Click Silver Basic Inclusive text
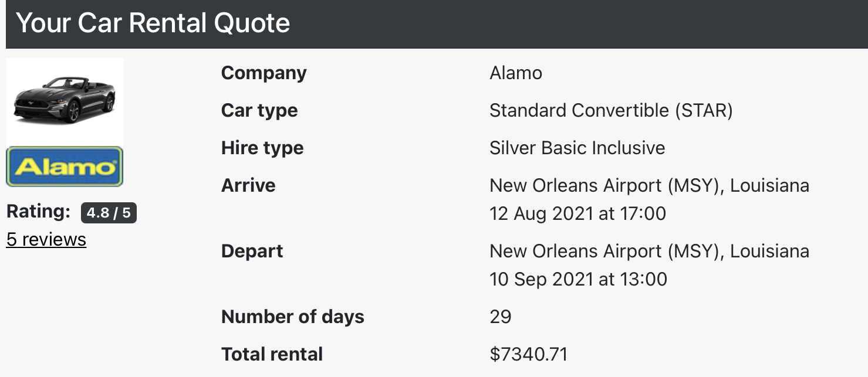 577,148
